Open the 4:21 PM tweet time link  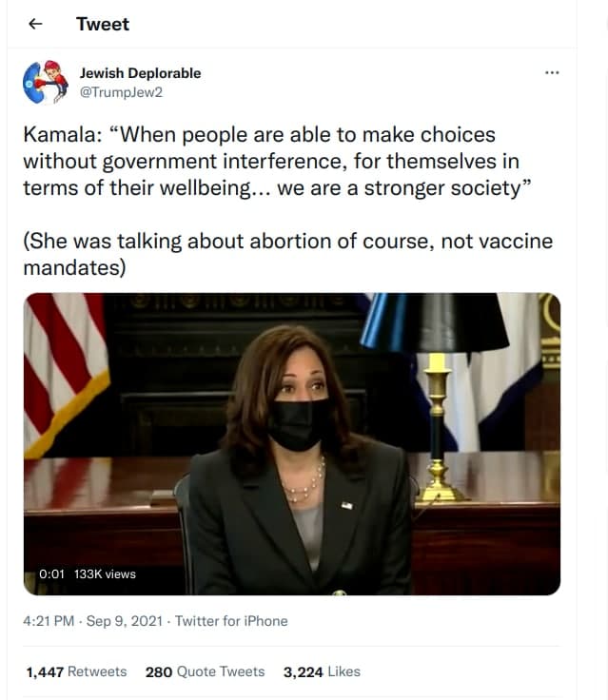pyautogui.click(x=49, y=621)
